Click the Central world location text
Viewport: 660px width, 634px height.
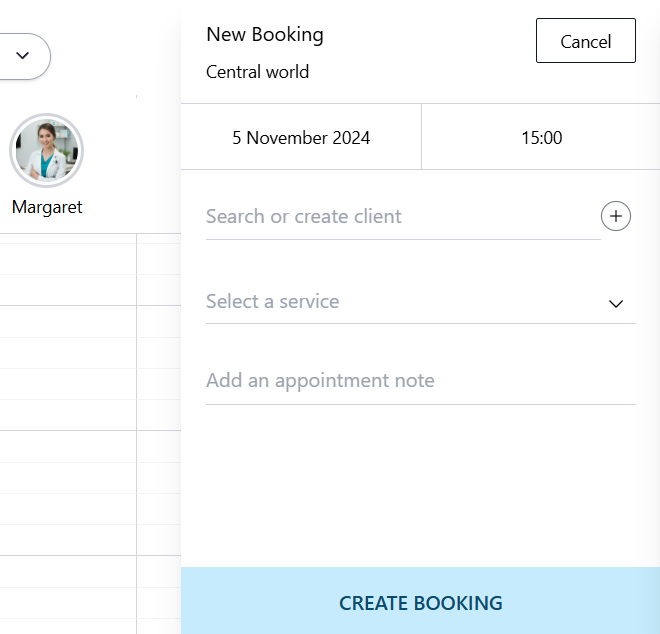coord(257,72)
